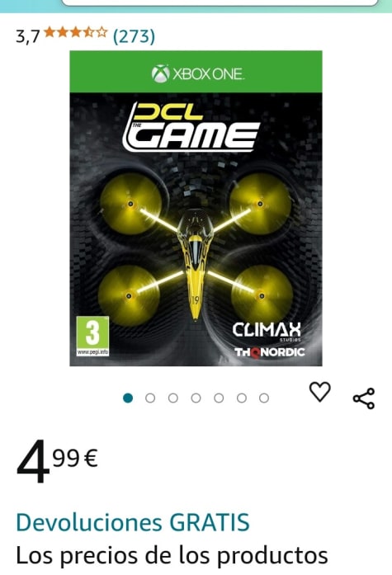Tap the Climax Studios logo on the cover
392x575 pixels.
coord(267,331)
